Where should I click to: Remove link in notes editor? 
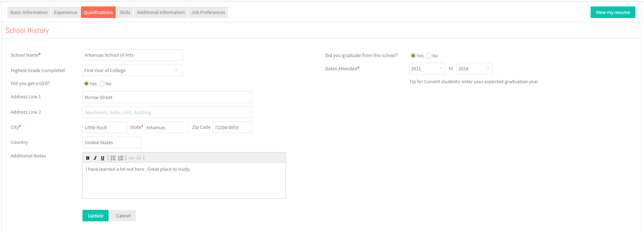pyautogui.click(x=139, y=158)
